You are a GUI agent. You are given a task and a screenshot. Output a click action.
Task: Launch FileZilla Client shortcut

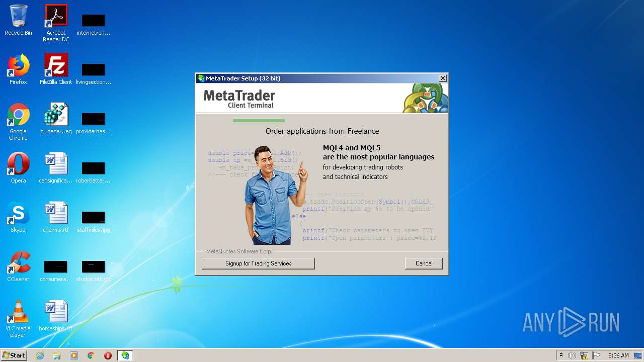coord(56,69)
